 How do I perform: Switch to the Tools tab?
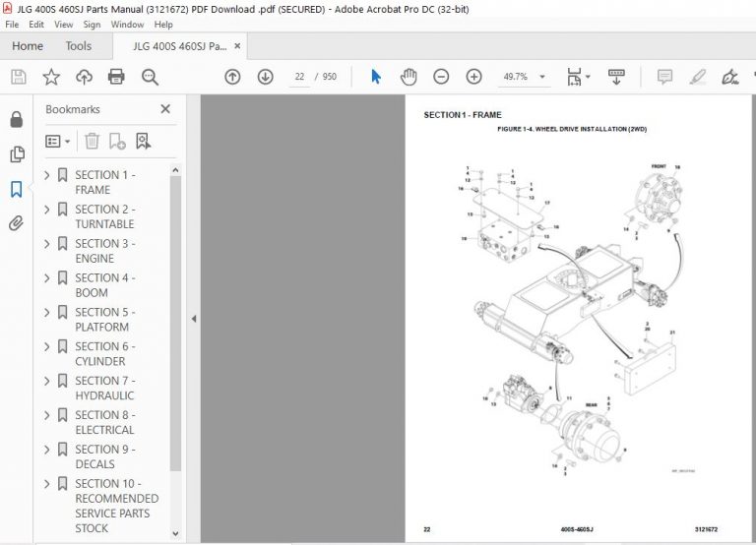[79, 46]
